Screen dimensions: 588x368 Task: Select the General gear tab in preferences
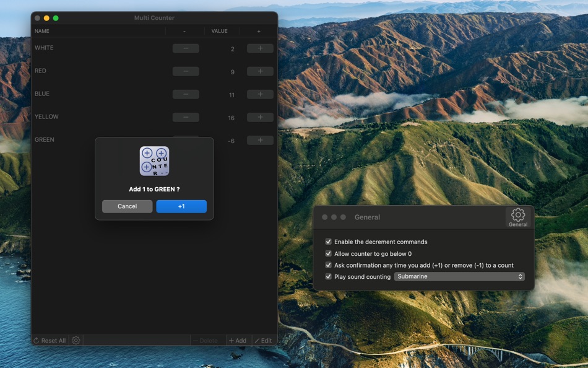tap(518, 217)
